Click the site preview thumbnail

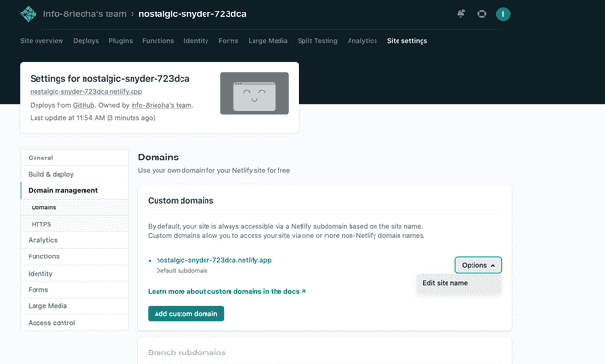254,93
